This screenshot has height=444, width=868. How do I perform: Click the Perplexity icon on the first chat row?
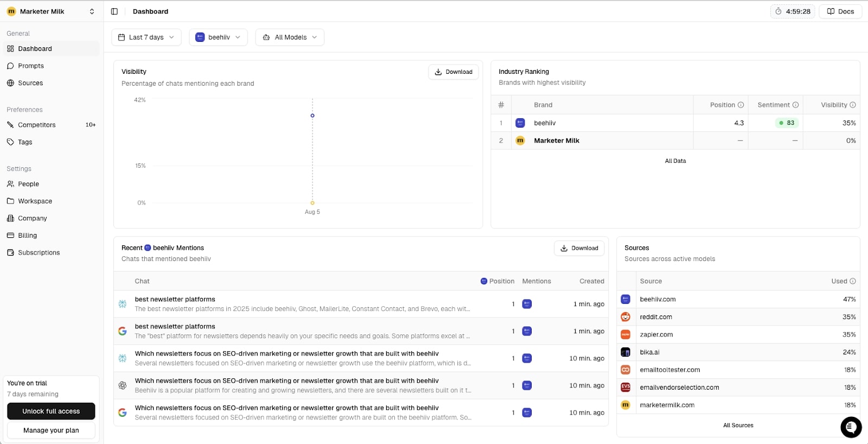click(123, 304)
